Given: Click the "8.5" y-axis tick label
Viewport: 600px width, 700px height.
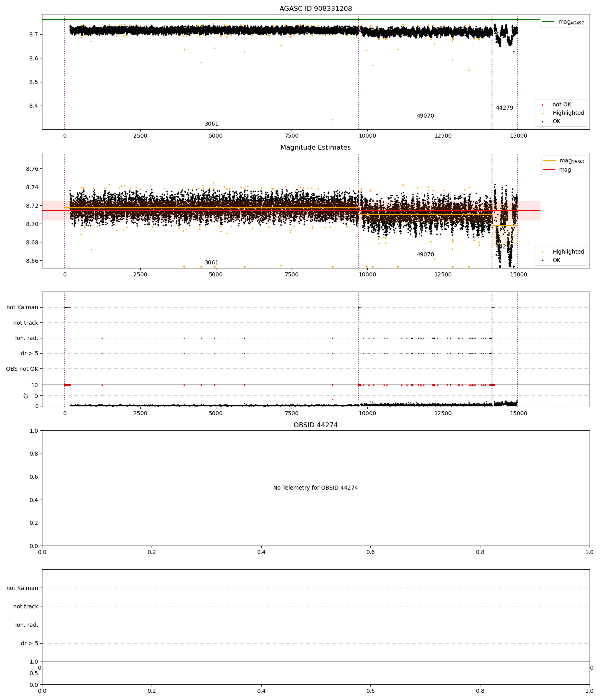Looking at the screenshot, I should point(34,82).
